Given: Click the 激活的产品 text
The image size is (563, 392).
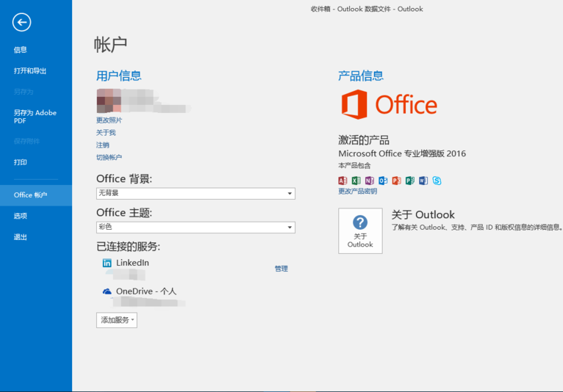Looking at the screenshot, I should 364,140.
